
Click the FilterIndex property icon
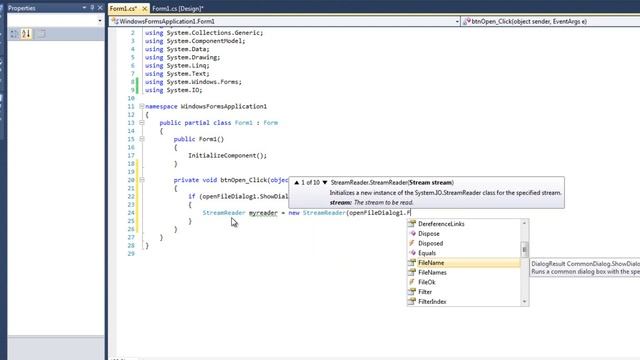click(x=412, y=302)
